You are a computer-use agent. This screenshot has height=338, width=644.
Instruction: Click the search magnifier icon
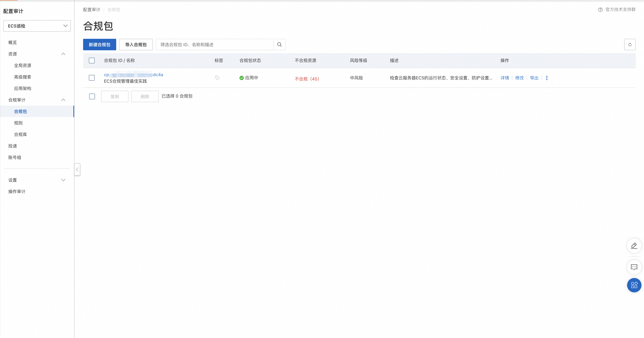(x=279, y=45)
